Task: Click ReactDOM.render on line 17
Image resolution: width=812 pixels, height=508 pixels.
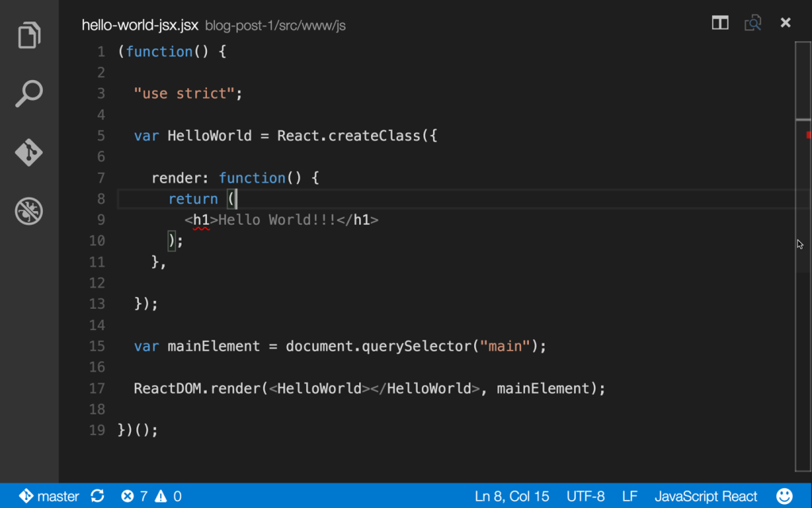Action: point(197,389)
